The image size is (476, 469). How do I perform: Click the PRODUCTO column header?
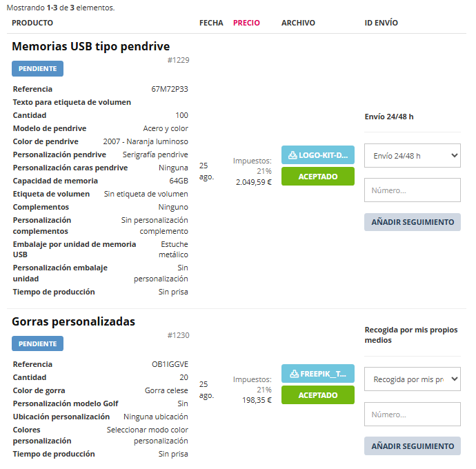(x=32, y=23)
